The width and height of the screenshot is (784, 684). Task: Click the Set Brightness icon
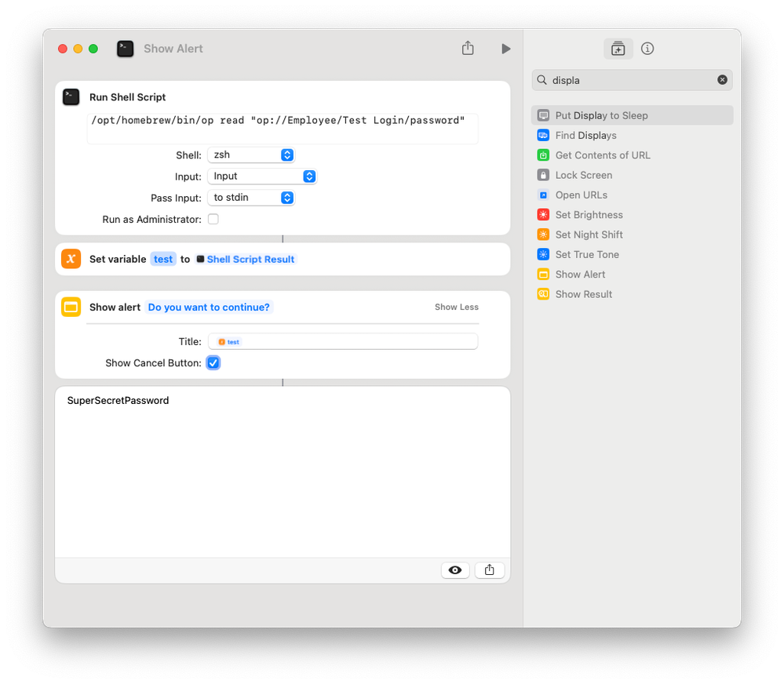point(543,215)
